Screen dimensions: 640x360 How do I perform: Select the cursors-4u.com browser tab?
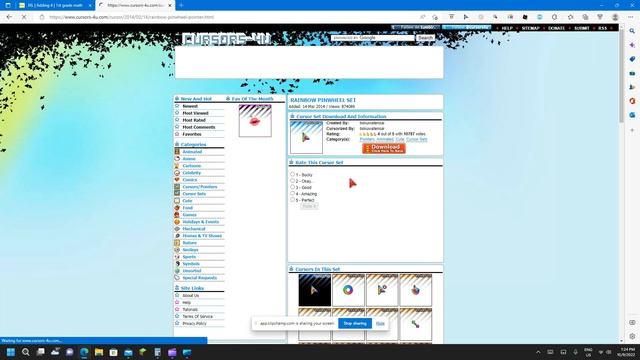click(x=136, y=5)
